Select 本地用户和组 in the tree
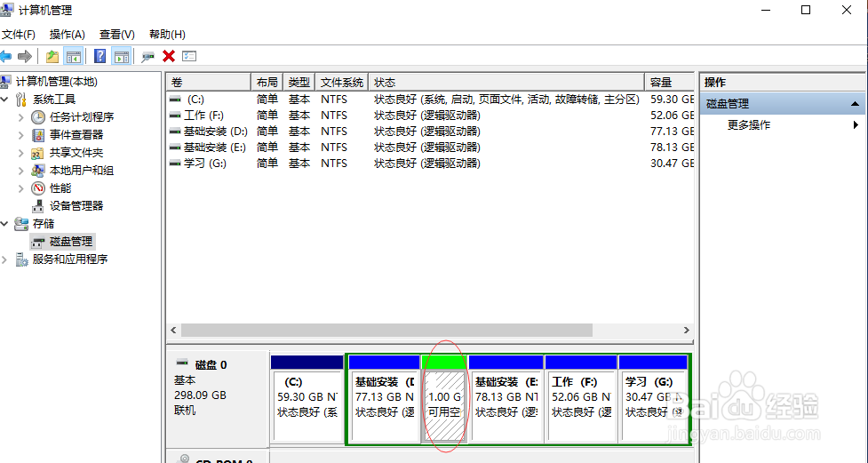Screen dimensions: 868x463 coord(82,170)
